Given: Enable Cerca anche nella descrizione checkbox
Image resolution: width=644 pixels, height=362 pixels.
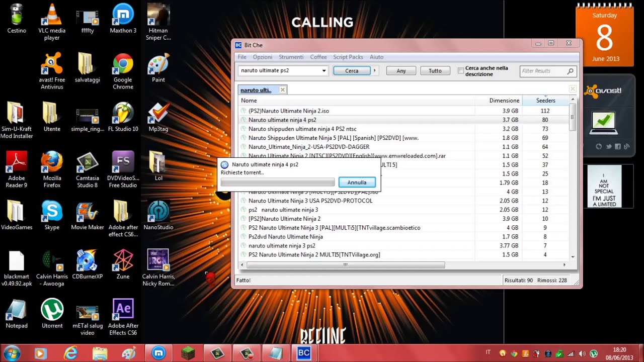Looking at the screenshot, I should [460, 71].
